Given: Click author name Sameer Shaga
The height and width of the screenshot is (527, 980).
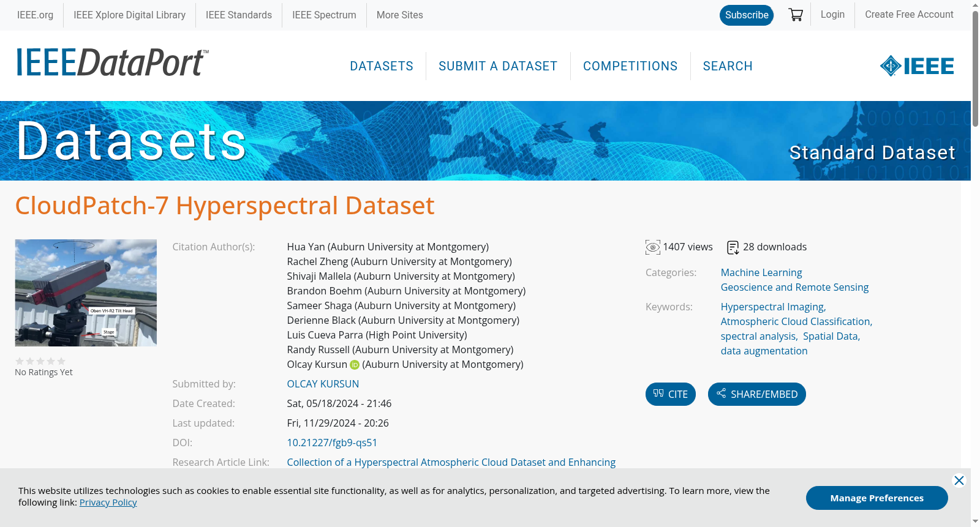Looking at the screenshot, I should [320, 305].
